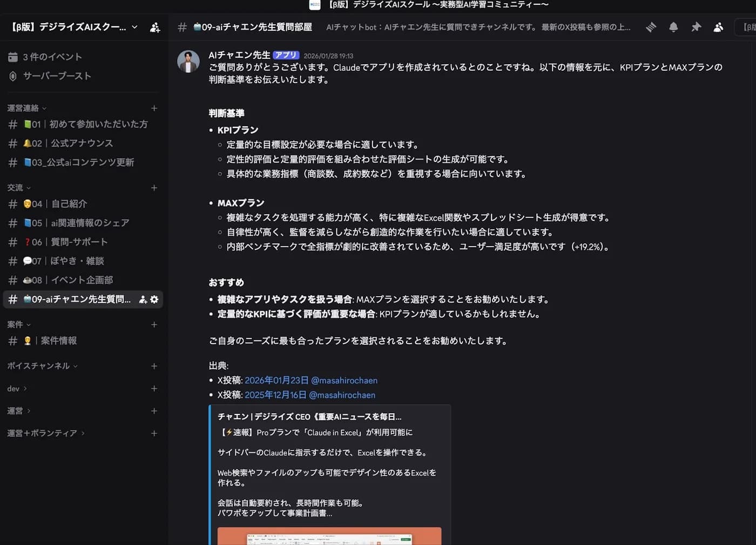Expand the dev category
The height and width of the screenshot is (545, 756).
[17, 389]
